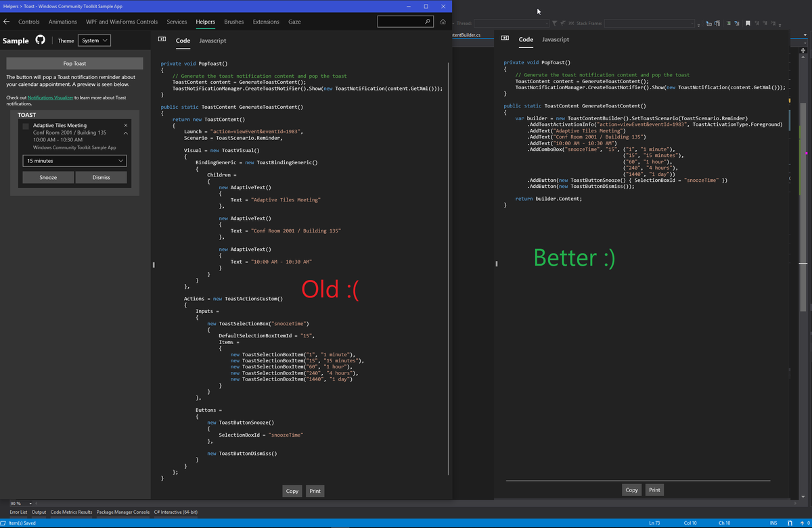The image size is (812, 528).
Task: Toggle the pane layout icon left of first Code tab
Action: [162, 40]
